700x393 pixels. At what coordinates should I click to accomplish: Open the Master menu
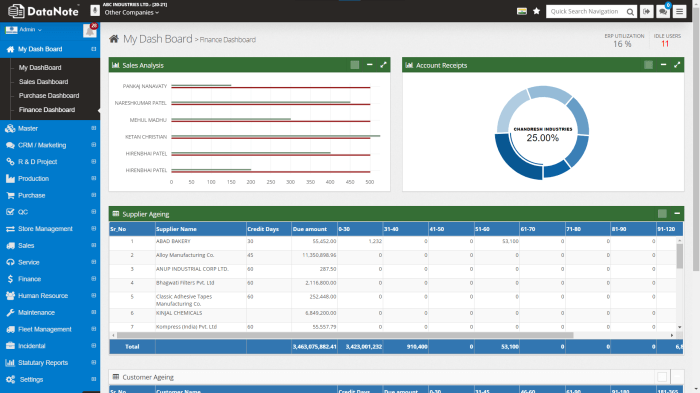(x=28, y=129)
